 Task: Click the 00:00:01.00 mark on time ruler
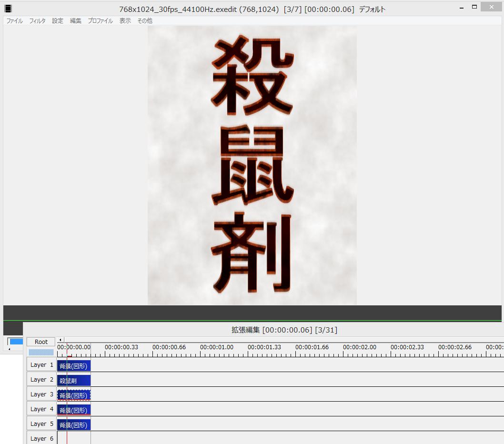tap(217, 347)
